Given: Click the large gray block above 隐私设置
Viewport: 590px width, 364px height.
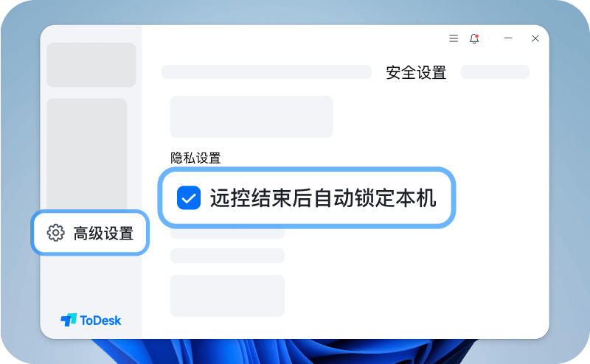Looking at the screenshot, I should 251,116.
